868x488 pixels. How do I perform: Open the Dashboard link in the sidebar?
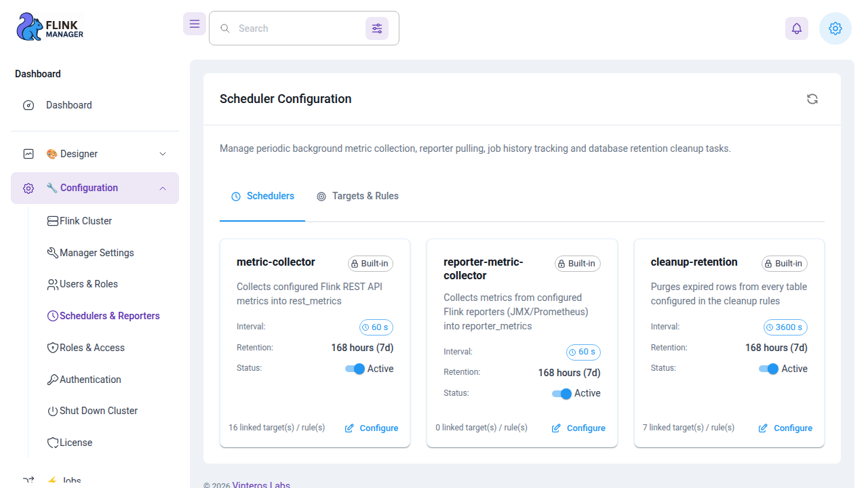pos(95,105)
